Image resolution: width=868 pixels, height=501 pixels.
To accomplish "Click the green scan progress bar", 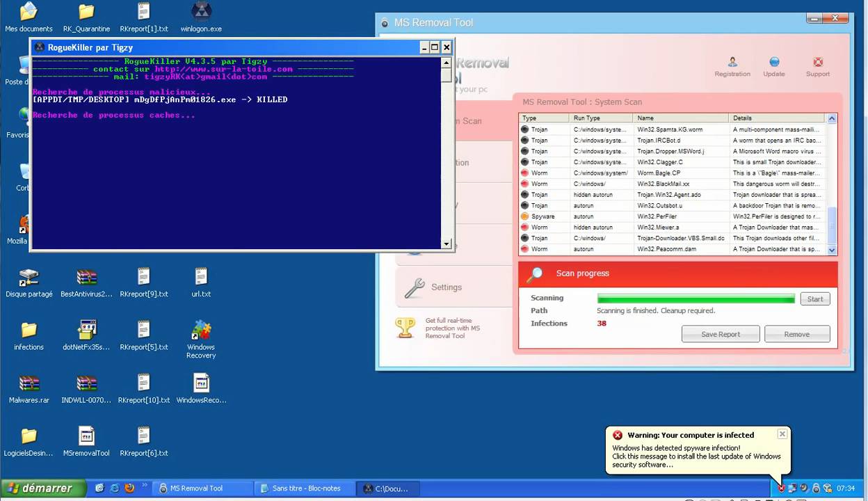I will coord(696,299).
